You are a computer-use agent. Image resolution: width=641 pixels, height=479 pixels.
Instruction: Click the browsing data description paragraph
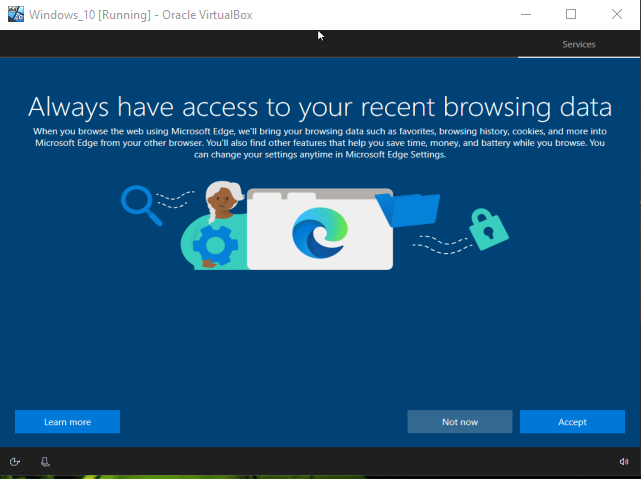[x=319, y=143]
